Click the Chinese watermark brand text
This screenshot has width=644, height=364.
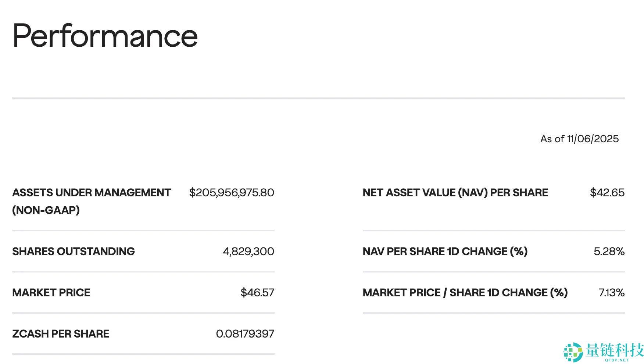tap(615, 350)
